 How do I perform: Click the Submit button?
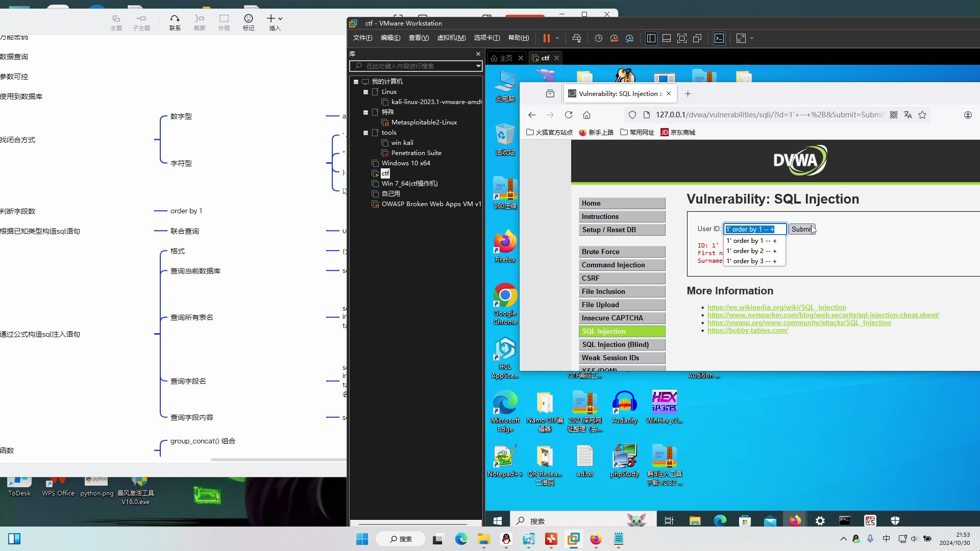point(802,229)
